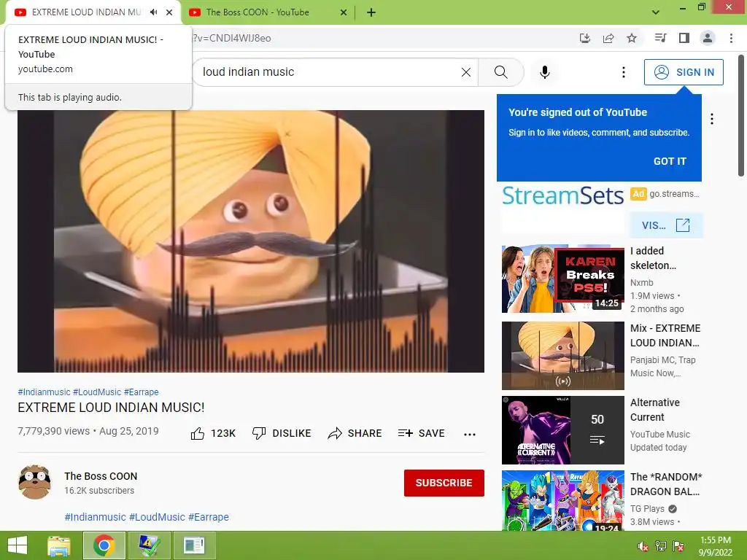Click the search magnifier button
Viewport: 747px width, 560px height.
[500, 72]
